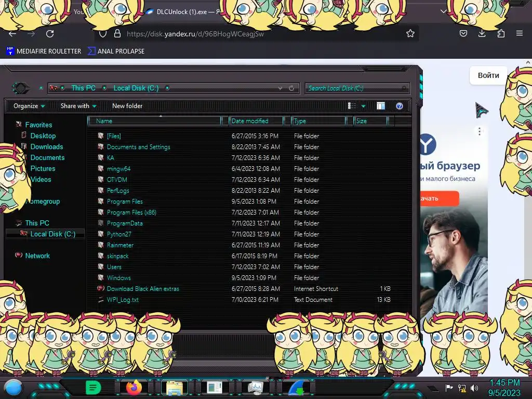Open the ad options three-dot menu
532x399 pixels.
(479, 131)
